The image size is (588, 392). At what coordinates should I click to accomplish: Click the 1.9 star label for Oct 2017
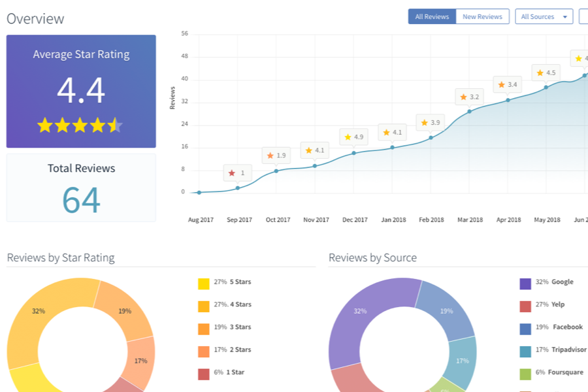(x=276, y=155)
